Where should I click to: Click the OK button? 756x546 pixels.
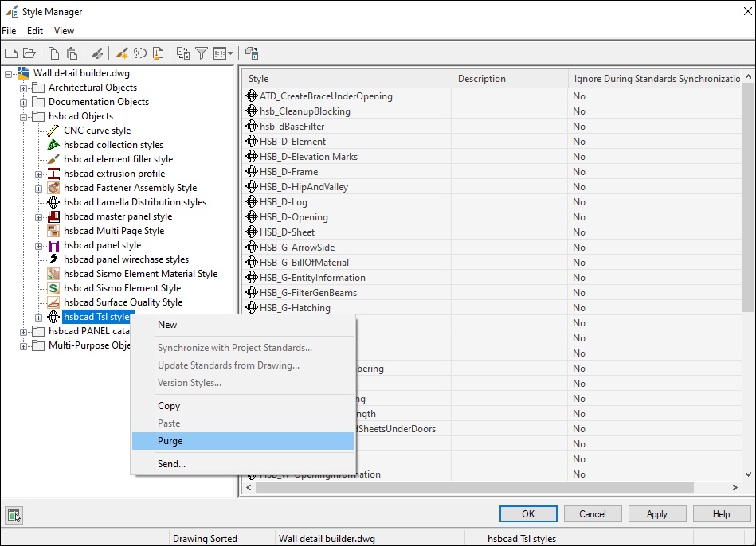coord(528,513)
